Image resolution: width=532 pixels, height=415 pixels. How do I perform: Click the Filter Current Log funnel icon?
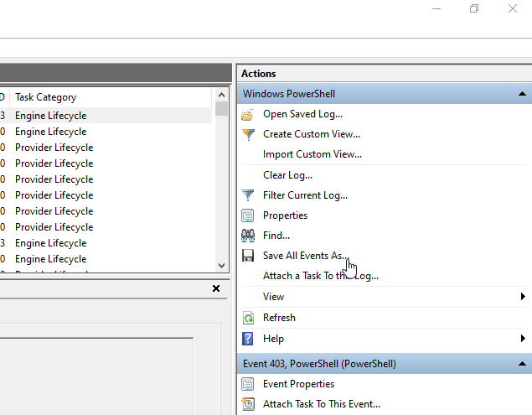coord(248,195)
